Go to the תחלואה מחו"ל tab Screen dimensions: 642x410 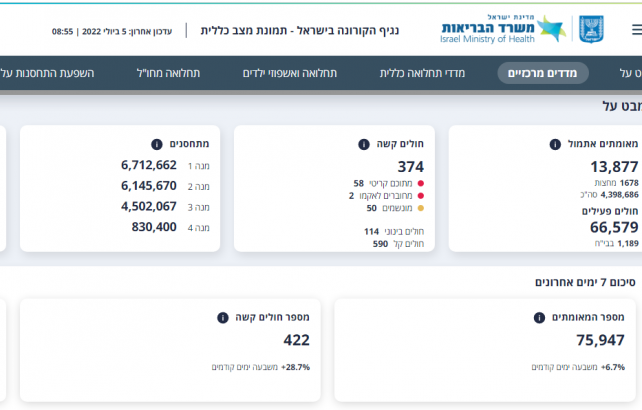tap(174, 73)
